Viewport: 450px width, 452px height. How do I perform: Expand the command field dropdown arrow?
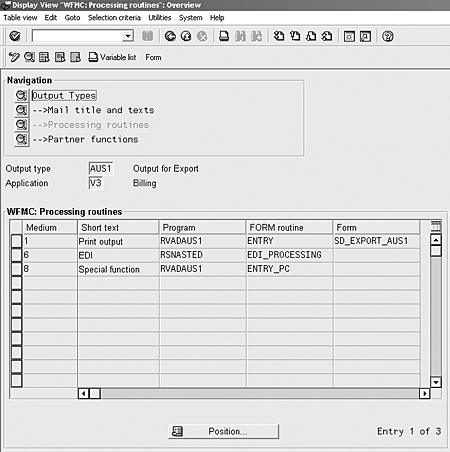pyautogui.click(x=128, y=36)
